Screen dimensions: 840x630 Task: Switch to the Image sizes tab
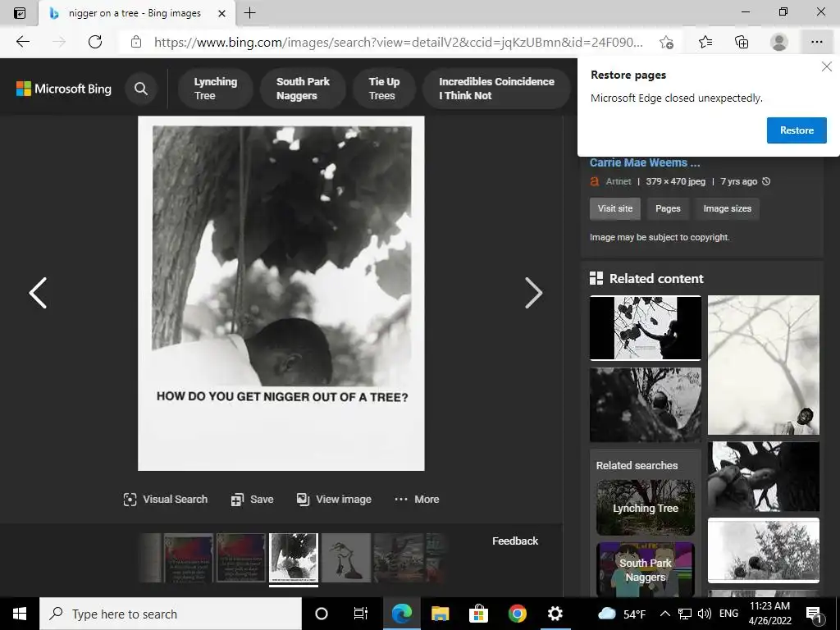[x=727, y=208]
